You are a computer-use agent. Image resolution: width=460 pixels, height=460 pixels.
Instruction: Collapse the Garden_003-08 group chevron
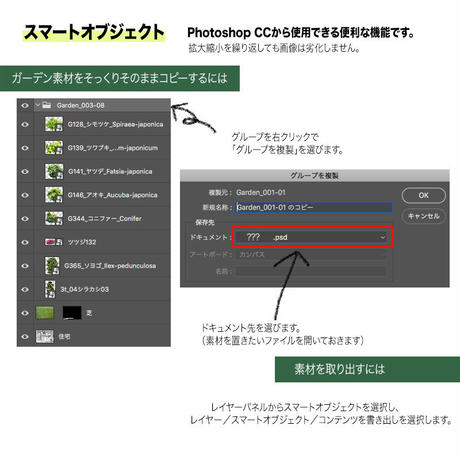pyautogui.click(x=38, y=105)
